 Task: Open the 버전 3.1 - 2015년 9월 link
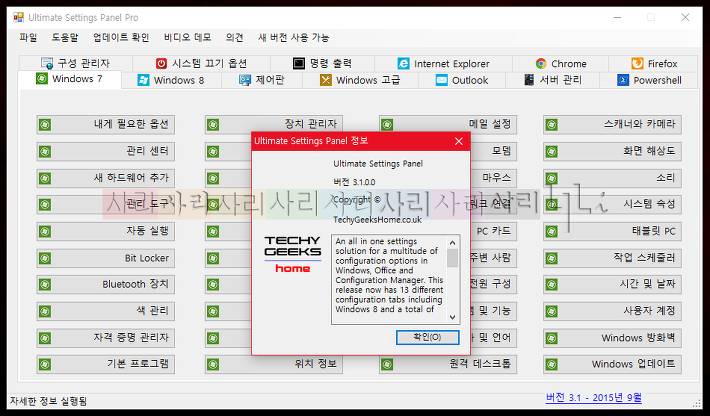pyautogui.click(x=594, y=398)
